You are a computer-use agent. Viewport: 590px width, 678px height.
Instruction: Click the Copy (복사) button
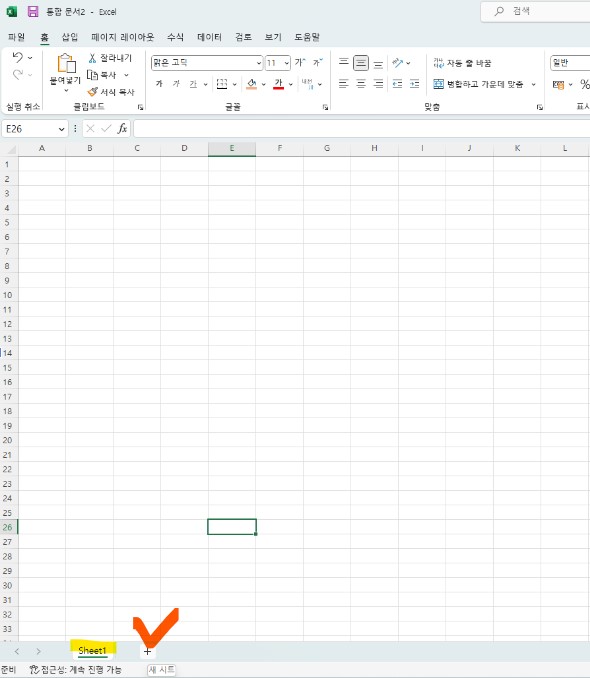(102, 75)
